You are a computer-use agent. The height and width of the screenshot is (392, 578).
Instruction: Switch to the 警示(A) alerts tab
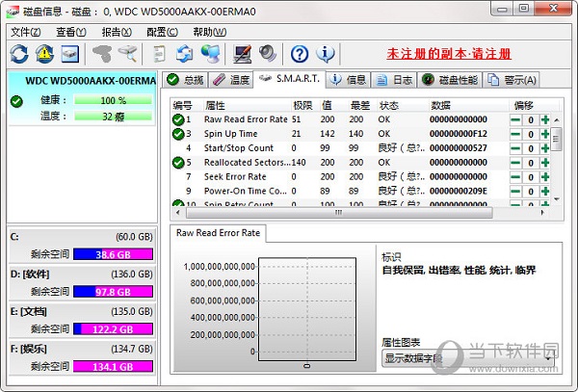(x=512, y=80)
